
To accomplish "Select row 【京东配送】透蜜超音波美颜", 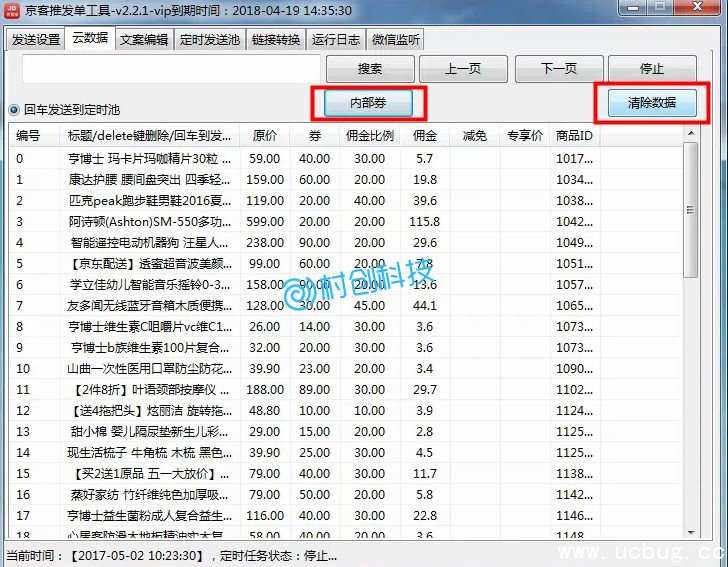I will click(x=346, y=264).
